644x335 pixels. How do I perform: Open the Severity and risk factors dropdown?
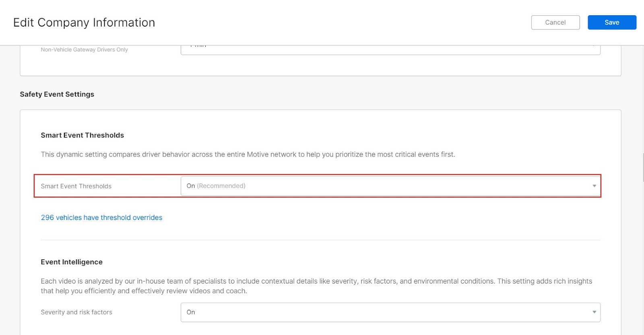point(390,312)
